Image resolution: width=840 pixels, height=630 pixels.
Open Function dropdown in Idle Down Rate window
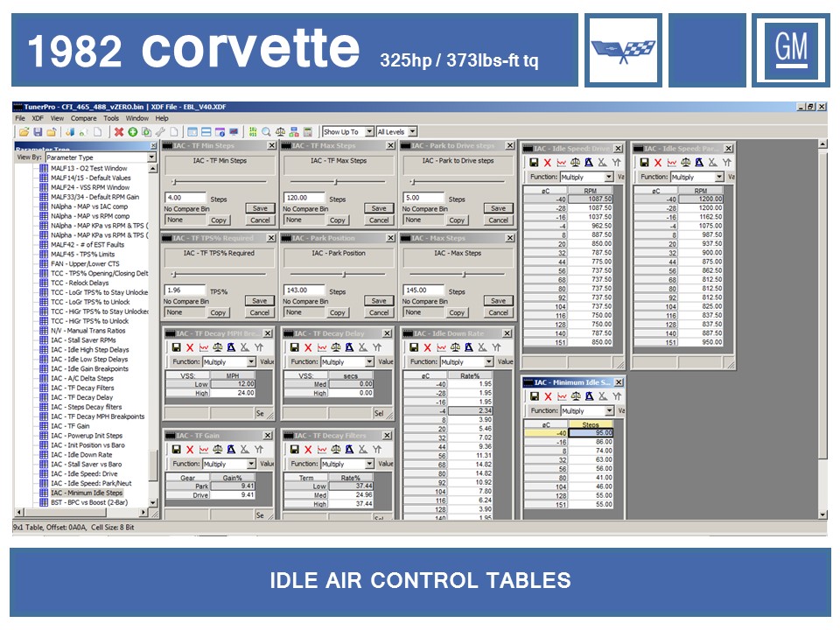[488, 362]
